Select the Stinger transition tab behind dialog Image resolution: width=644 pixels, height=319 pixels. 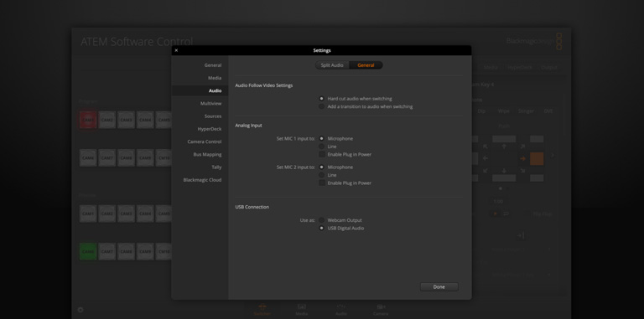pyautogui.click(x=526, y=111)
